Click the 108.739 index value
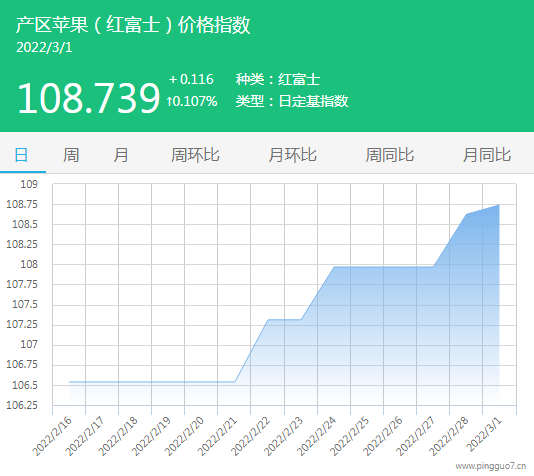534x476 pixels. click(89, 98)
